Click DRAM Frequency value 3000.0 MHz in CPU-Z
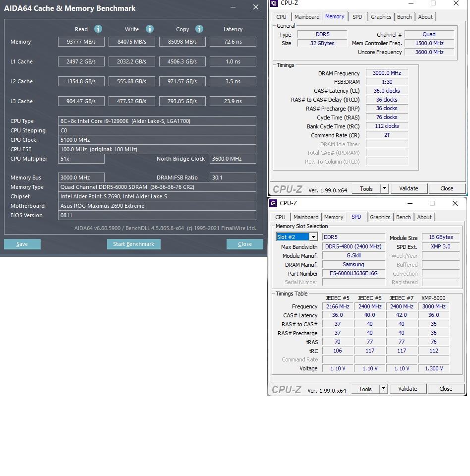470x476 pixels. click(x=387, y=73)
